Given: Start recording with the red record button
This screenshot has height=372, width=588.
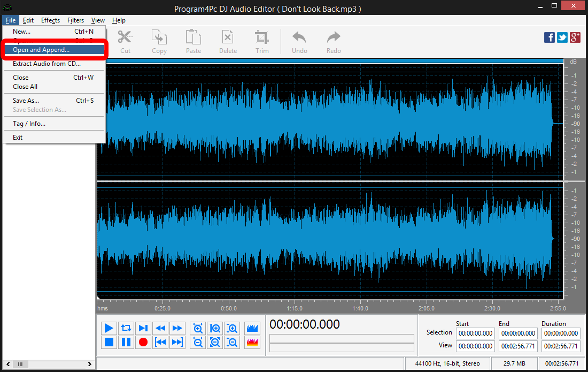Looking at the screenshot, I should [x=143, y=342].
